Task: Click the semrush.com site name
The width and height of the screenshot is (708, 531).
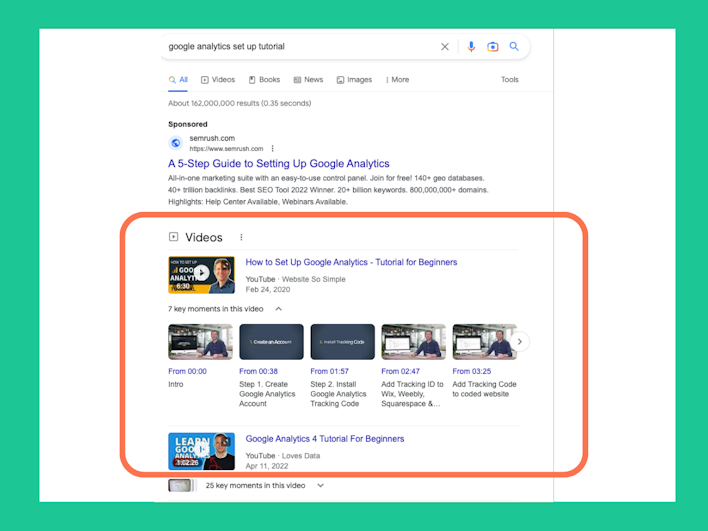Action: (x=212, y=138)
